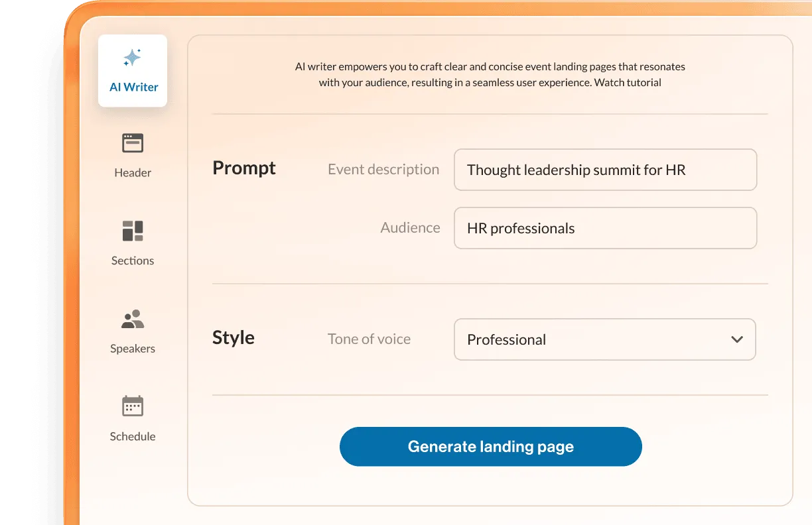Change the tone of voice selection

[604, 339]
